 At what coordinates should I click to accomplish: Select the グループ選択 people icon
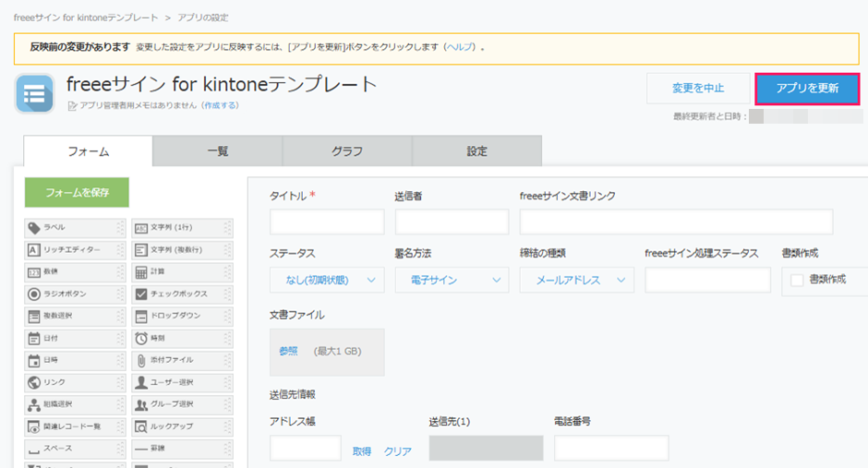(141, 405)
